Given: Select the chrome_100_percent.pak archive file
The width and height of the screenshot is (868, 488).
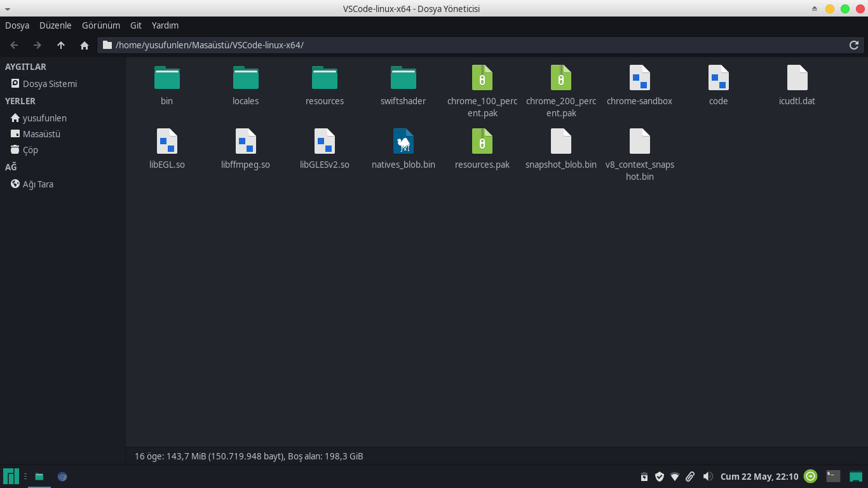Looking at the screenshot, I should [482, 78].
